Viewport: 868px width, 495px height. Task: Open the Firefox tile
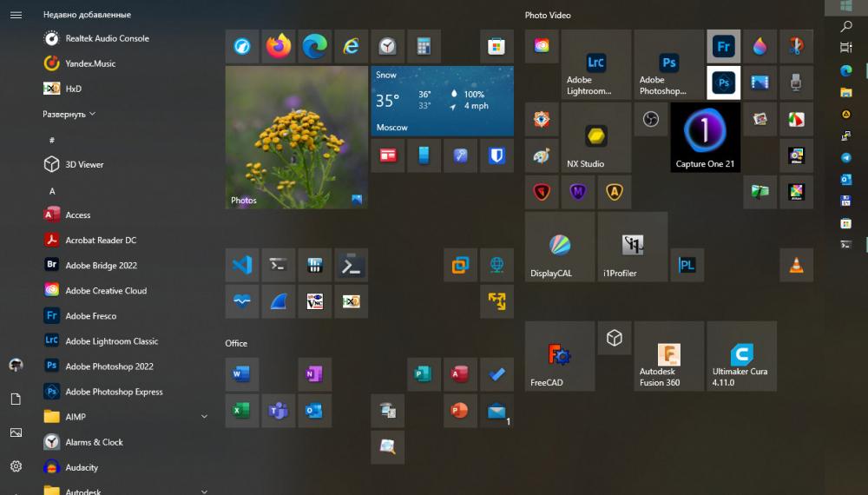pos(279,46)
